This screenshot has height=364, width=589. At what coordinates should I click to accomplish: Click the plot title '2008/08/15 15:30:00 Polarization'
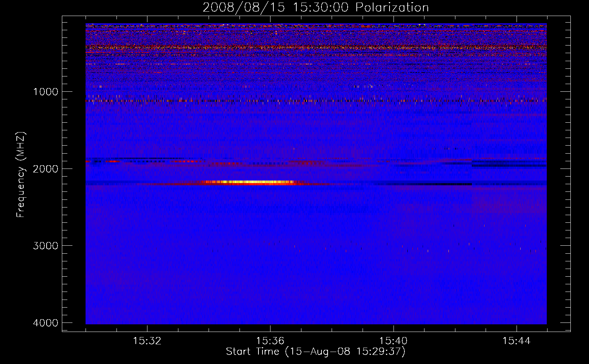coord(316,7)
